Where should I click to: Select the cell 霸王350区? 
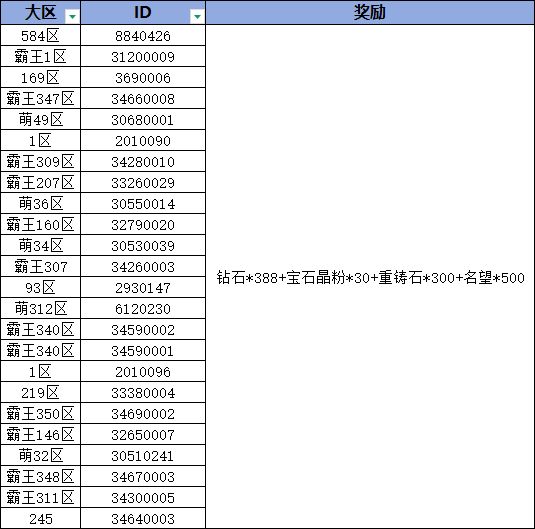tap(41, 413)
